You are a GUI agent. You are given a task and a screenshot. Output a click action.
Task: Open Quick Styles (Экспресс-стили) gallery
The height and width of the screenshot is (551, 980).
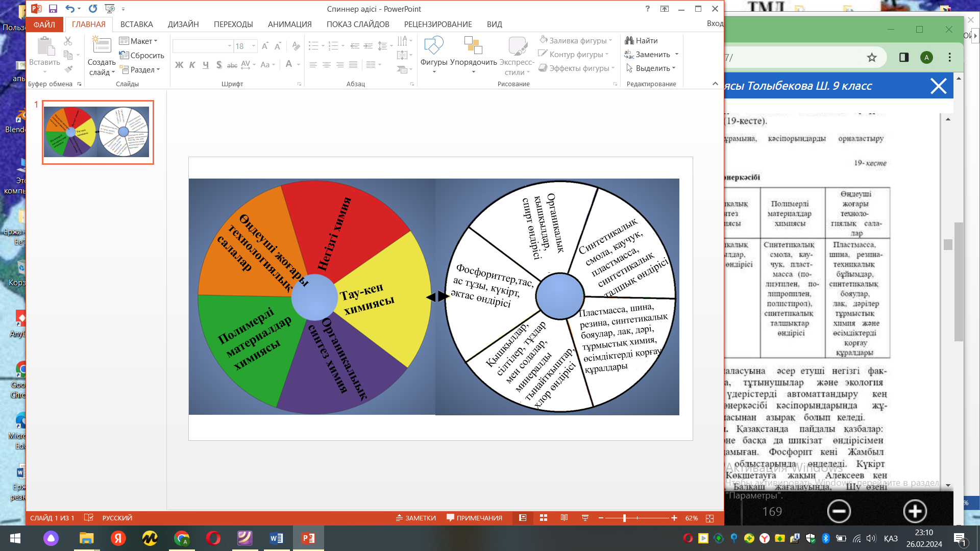point(517,55)
